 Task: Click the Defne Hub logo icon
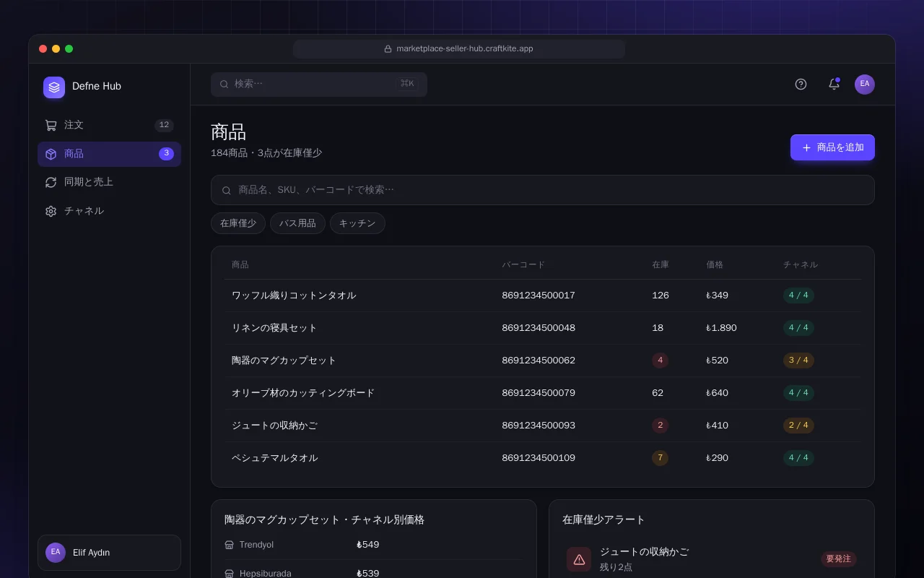[54, 87]
